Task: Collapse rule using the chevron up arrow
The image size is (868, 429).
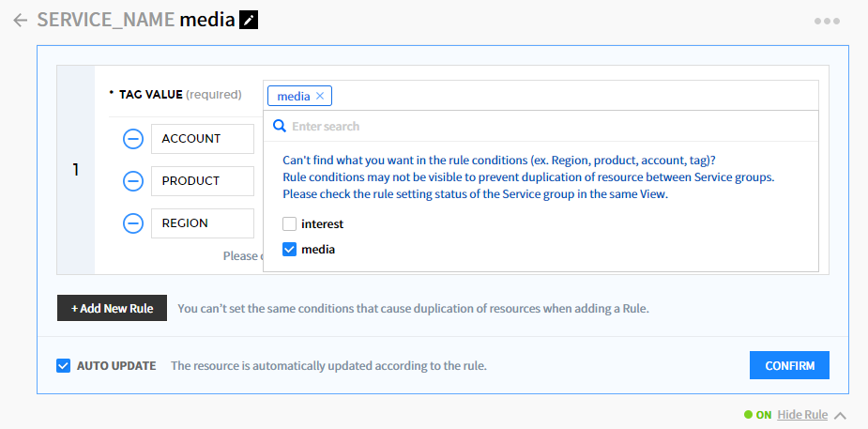Action: click(x=840, y=415)
